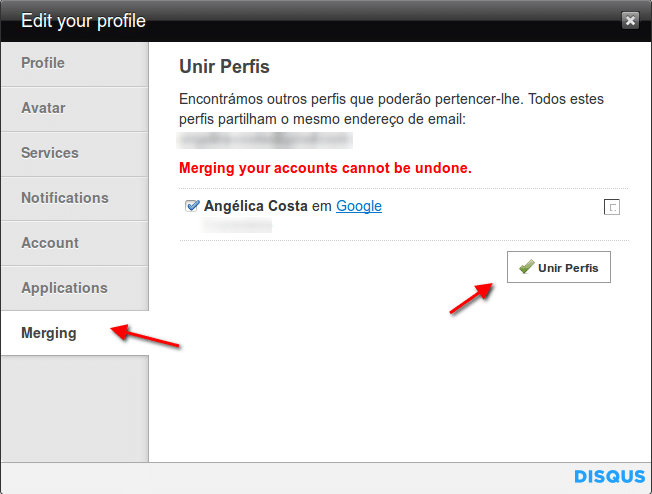
Task: Click the Edit your profile title bar
Action: (x=300, y=20)
